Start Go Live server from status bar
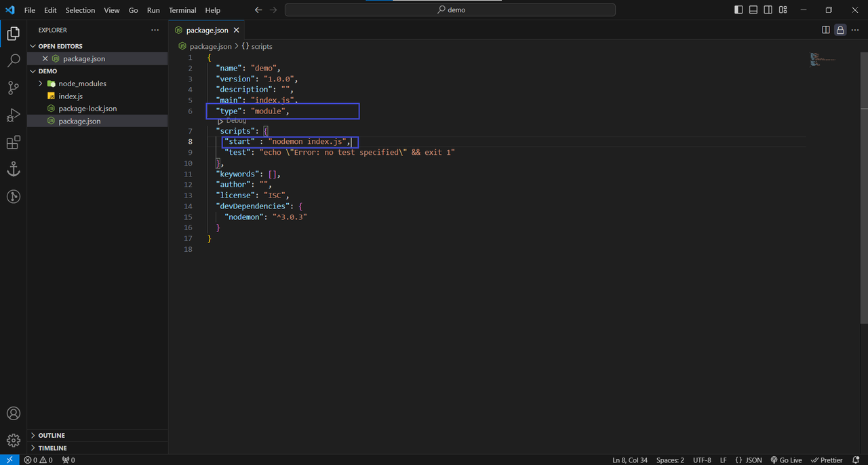The image size is (868, 465). 787,460
